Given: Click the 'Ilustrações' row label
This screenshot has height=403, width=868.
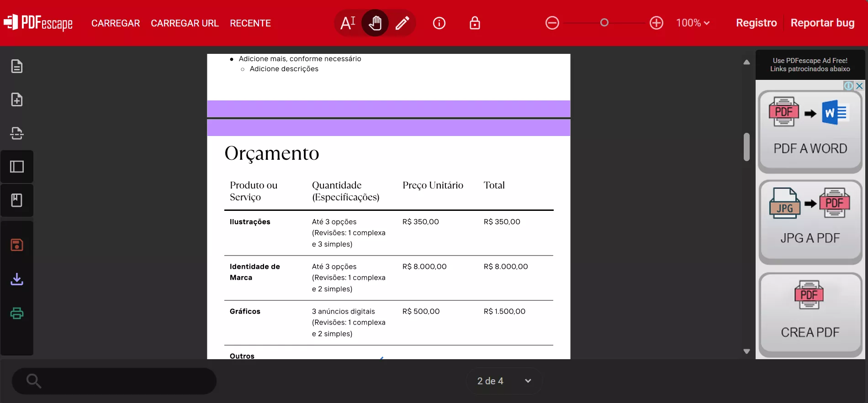Looking at the screenshot, I should [250, 222].
